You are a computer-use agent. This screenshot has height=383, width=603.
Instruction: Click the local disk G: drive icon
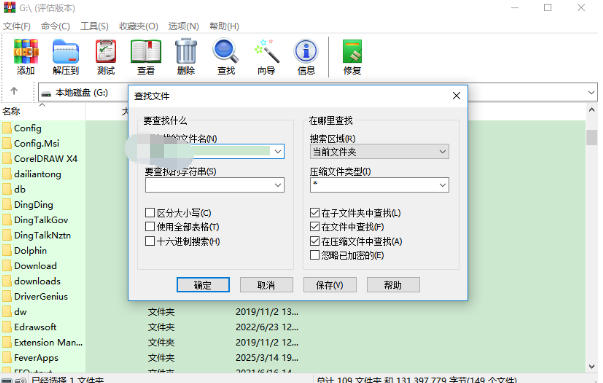coord(47,93)
